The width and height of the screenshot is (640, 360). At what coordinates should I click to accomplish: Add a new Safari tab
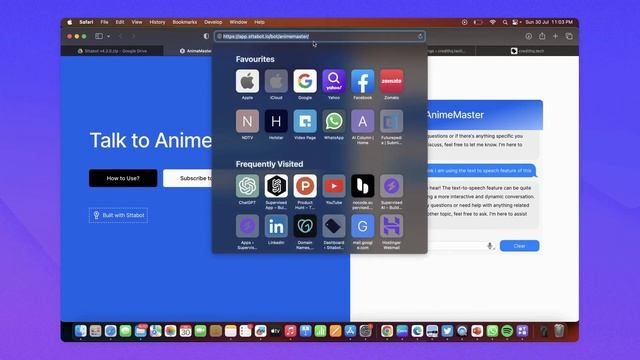coord(555,36)
